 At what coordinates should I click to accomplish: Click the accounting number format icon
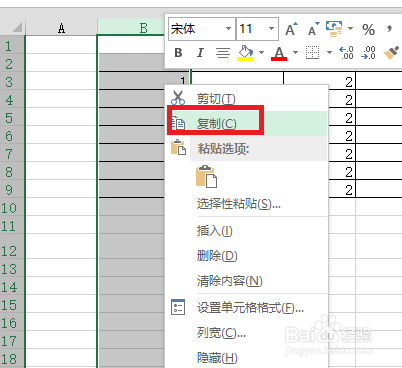coord(334,29)
